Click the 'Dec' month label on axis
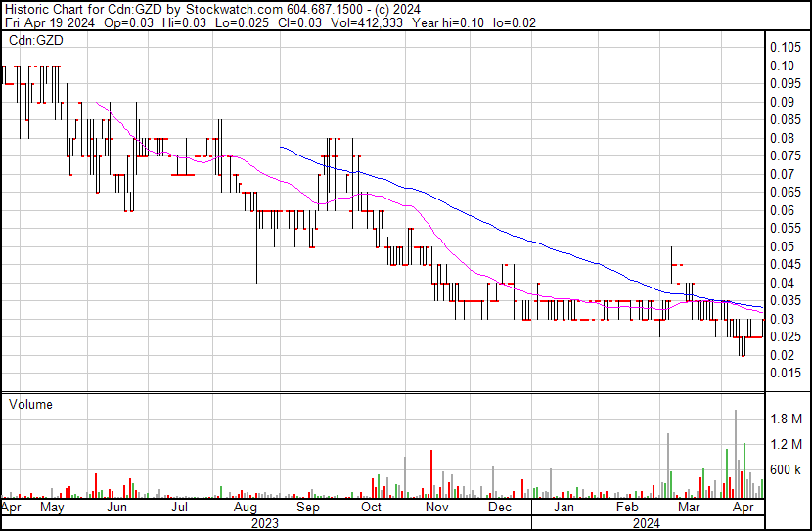812x531 pixels. (500, 507)
